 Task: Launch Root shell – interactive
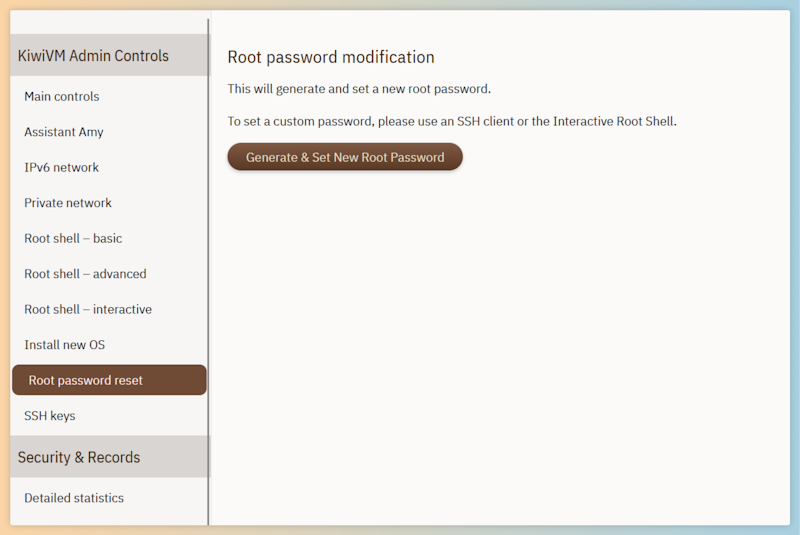(109, 309)
